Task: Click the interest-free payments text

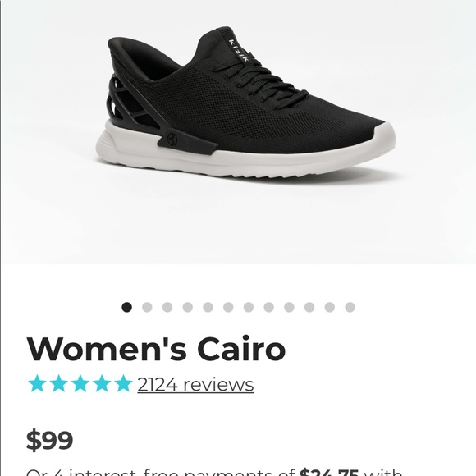Action: click(x=214, y=473)
